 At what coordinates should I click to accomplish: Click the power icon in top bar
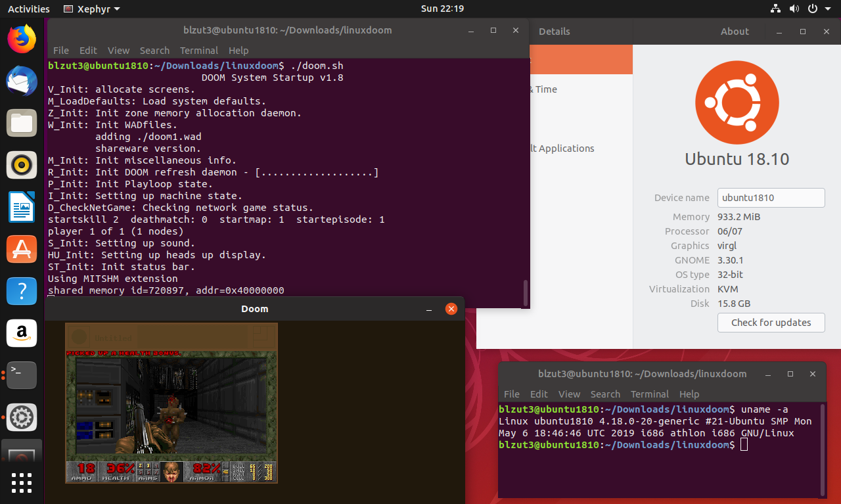pos(812,9)
